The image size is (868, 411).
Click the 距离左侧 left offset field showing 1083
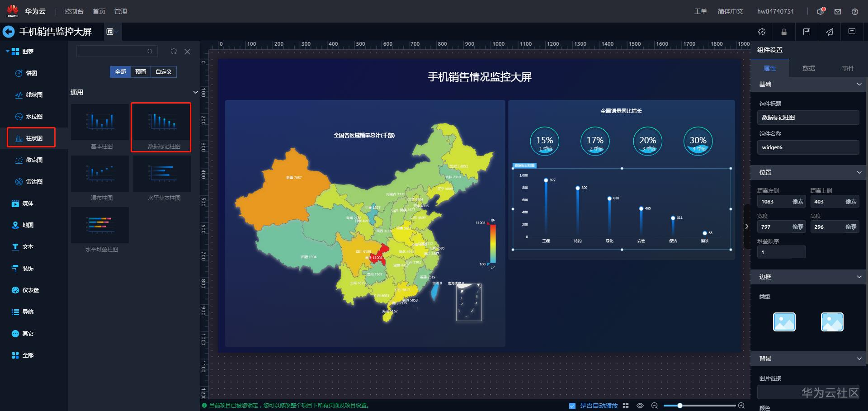(782, 202)
